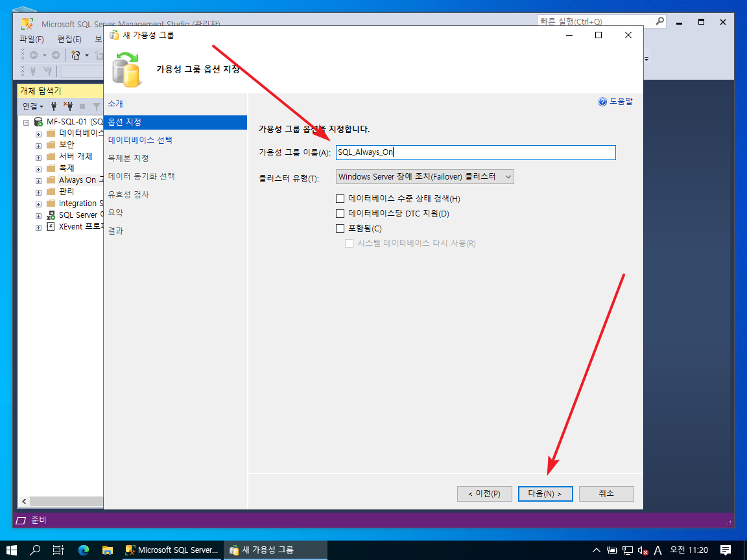747x560 pixels.
Task: Open the 파일(F) menu
Action: pos(32,39)
